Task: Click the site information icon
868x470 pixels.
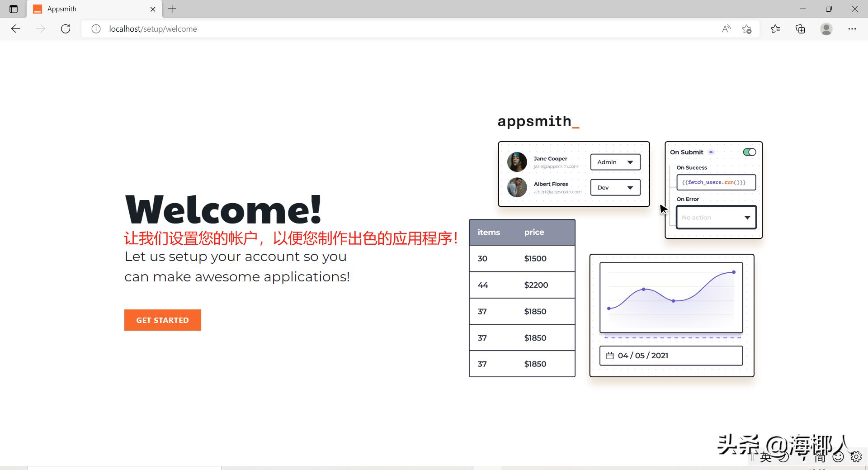Action: 96,28
